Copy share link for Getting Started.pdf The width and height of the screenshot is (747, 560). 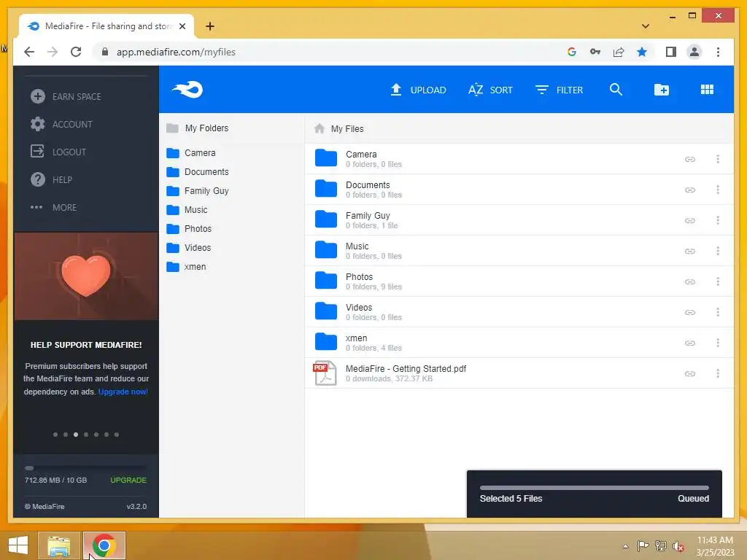(690, 374)
